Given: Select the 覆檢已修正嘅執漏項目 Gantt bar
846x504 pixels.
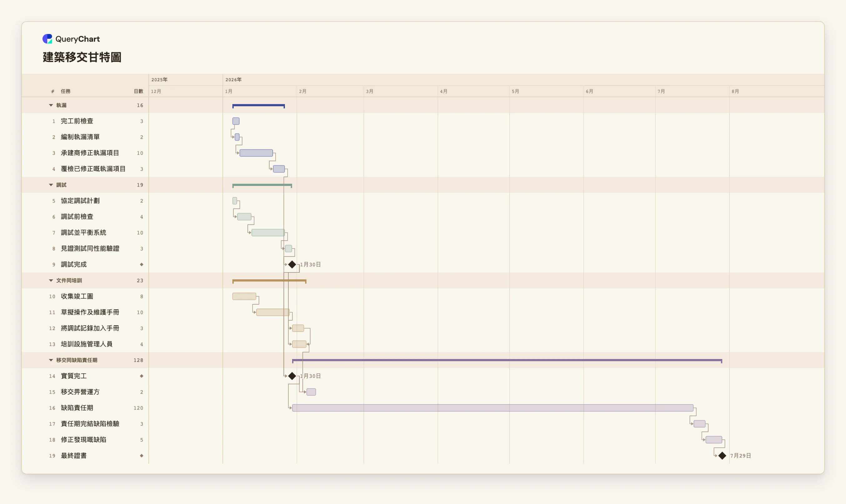Looking at the screenshot, I should (x=279, y=169).
